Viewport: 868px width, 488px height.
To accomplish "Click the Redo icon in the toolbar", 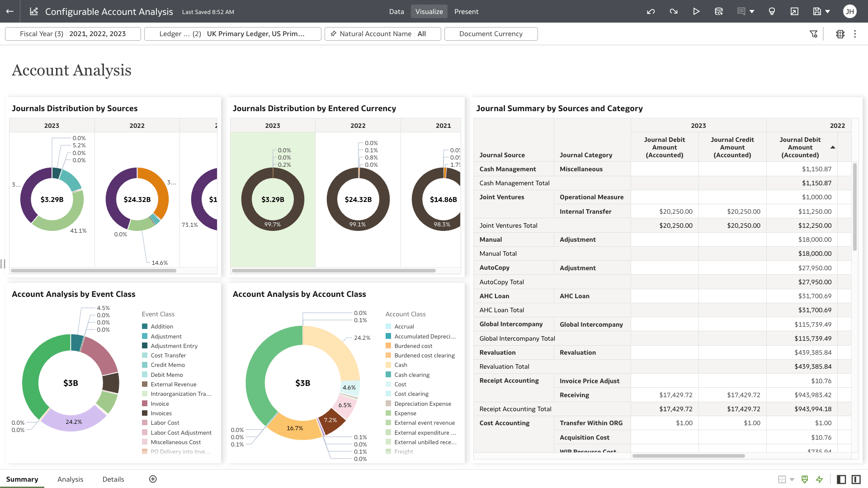I will pos(674,11).
